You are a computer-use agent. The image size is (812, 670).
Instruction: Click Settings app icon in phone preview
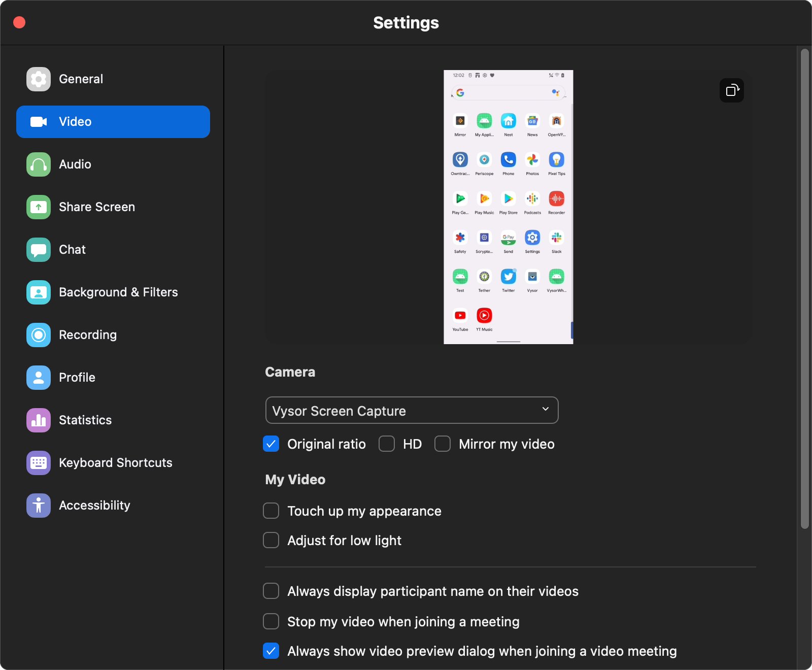[532, 238]
